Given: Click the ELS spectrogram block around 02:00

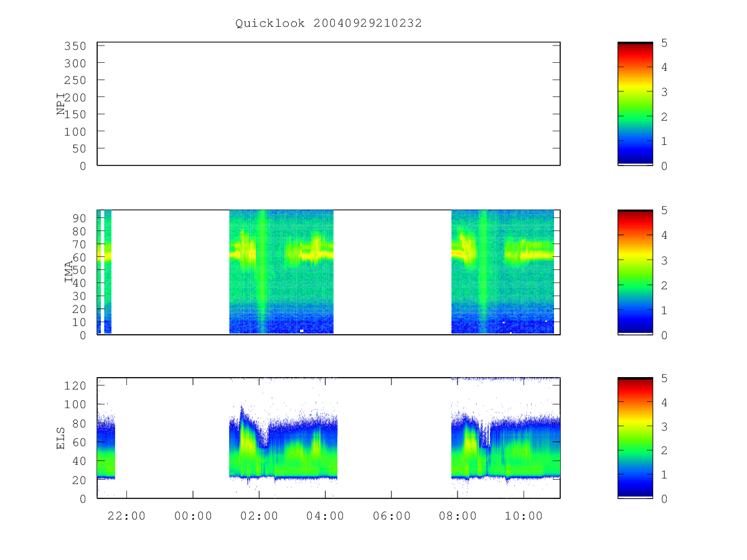Looking at the screenshot, I should click(283, 443).
